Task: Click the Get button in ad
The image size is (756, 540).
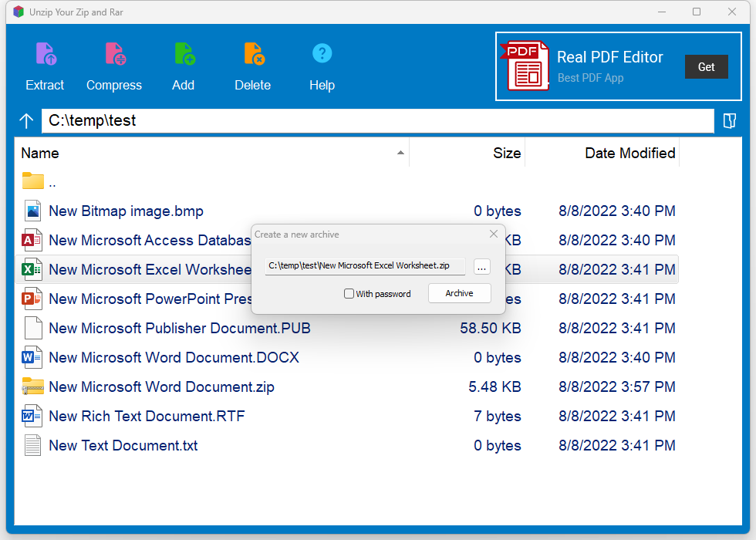Action: [x=706, y=67]
